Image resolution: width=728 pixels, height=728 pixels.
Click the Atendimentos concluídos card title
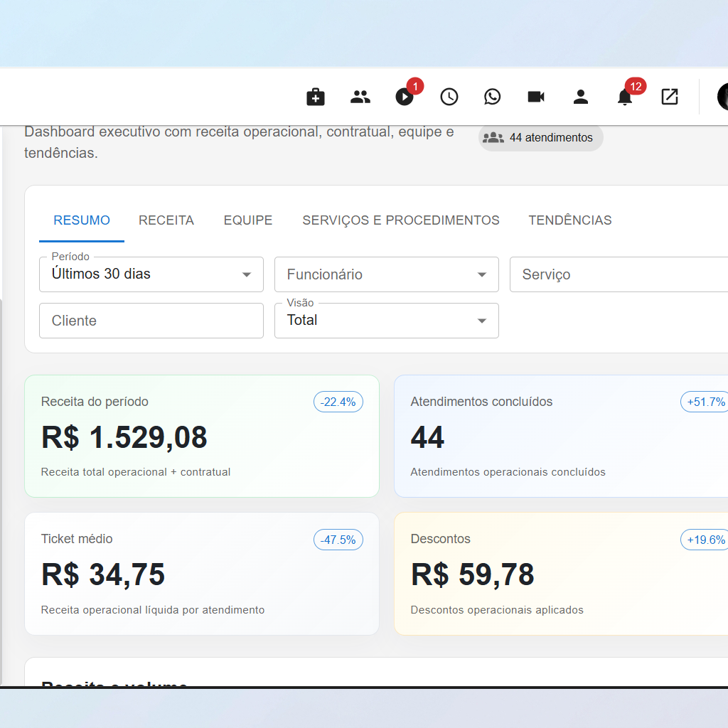(x=481, y=402)
